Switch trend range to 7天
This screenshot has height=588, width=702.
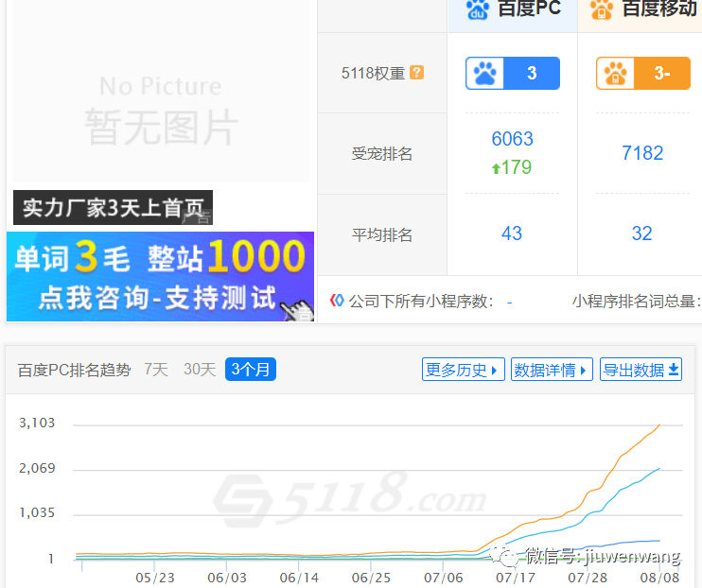click(x=156, y=370)
